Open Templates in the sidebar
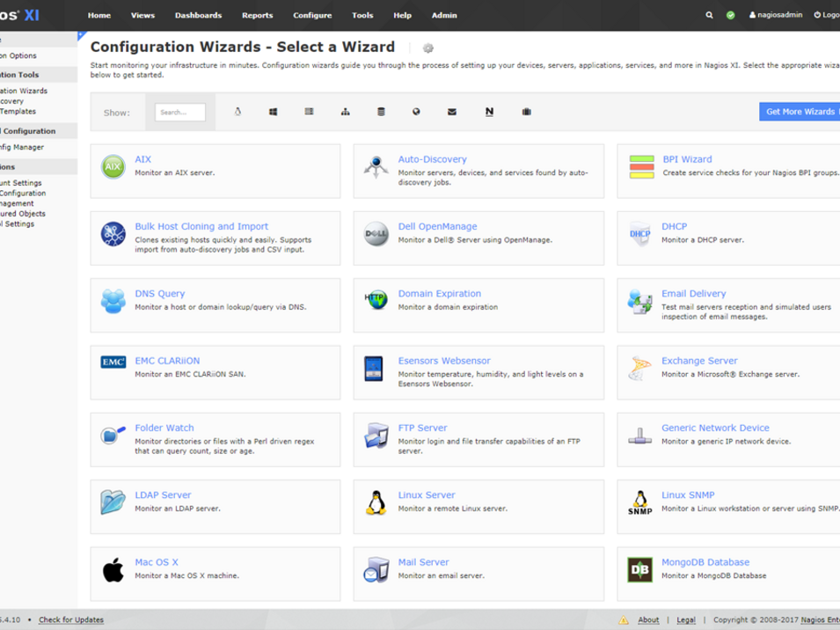The height and width of the screenshot is (630, 840). pyautogui.click(x=18, y=112)
